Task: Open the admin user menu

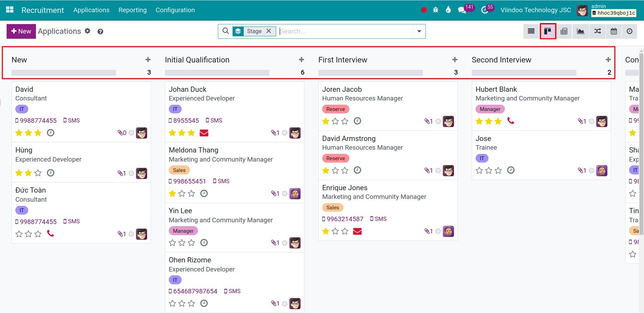Action: click(x=606, y=10)
